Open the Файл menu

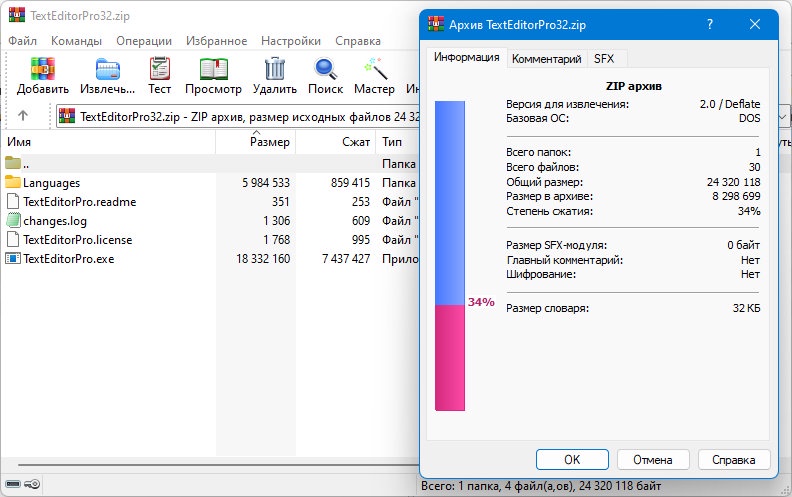(22, 41)
